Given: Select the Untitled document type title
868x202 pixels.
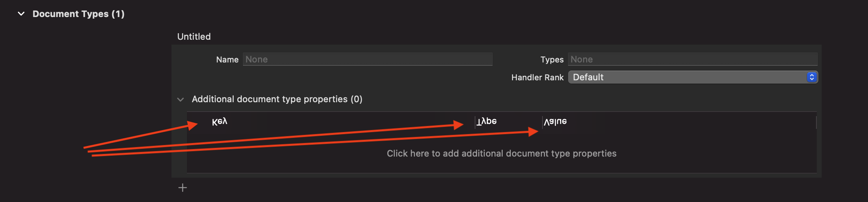Looking at the screenshot, I should point(194,37).
